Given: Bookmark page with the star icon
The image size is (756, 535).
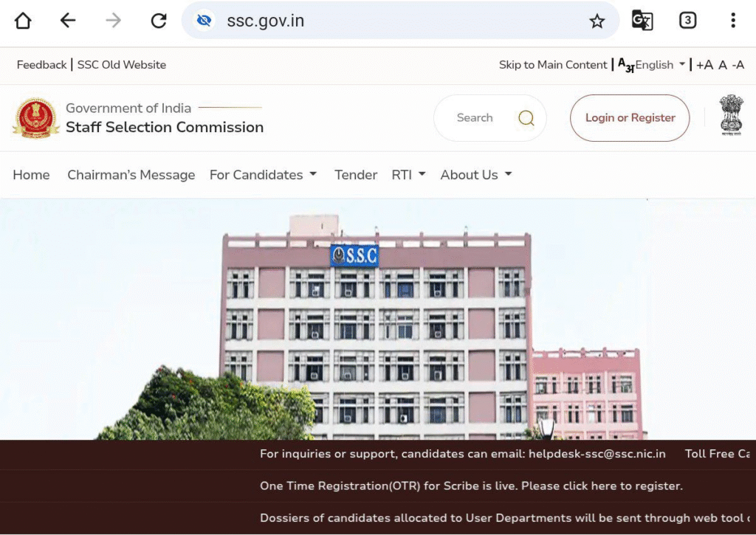Looking at the screenshot, I should click(x=597, y=21).
